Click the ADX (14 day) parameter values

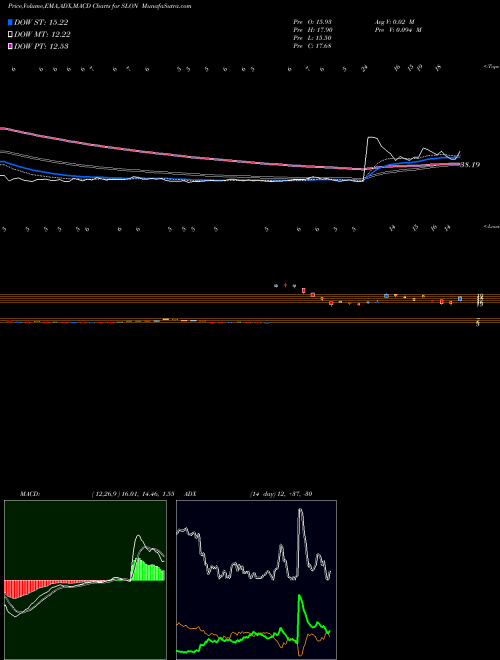[281, 494]
